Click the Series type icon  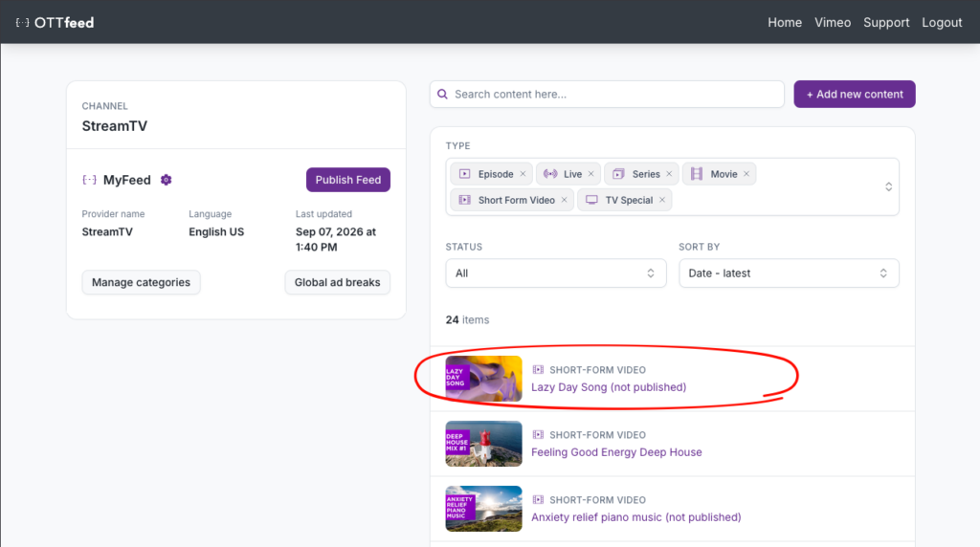tap(618, 174)
